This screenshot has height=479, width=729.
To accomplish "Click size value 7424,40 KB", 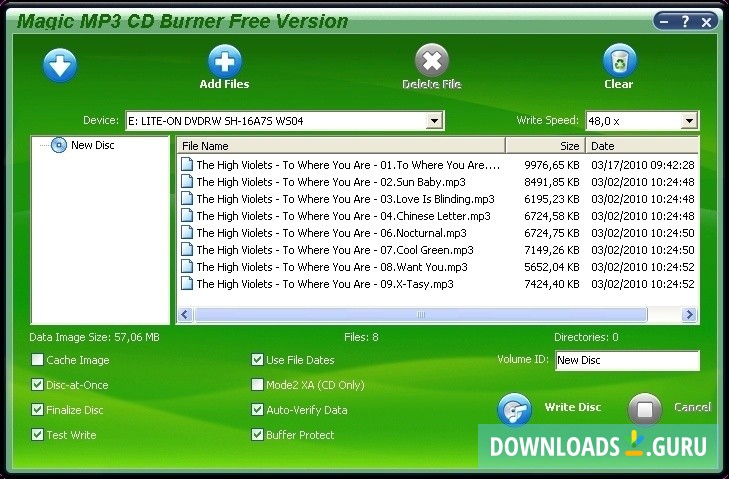I will click(552, 284).
